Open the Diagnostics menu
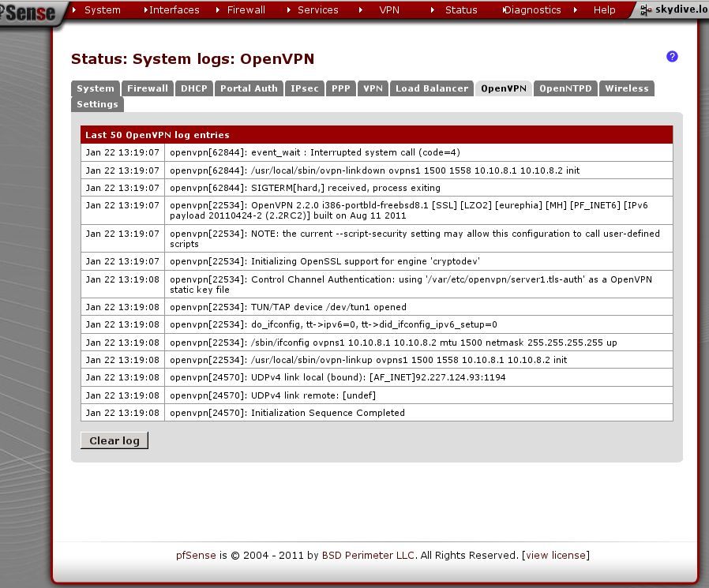This screenshot has height=588, width=709. pyautogui.click(x=533, y=10)
